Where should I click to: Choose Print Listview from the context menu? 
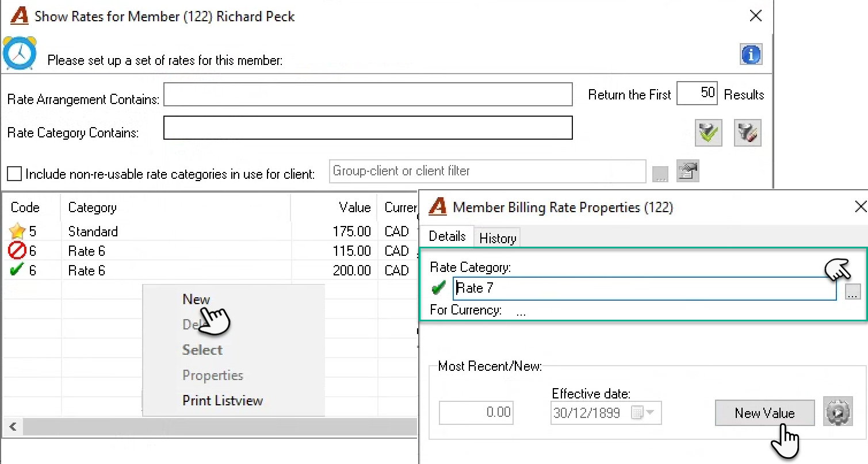(223, 401)
